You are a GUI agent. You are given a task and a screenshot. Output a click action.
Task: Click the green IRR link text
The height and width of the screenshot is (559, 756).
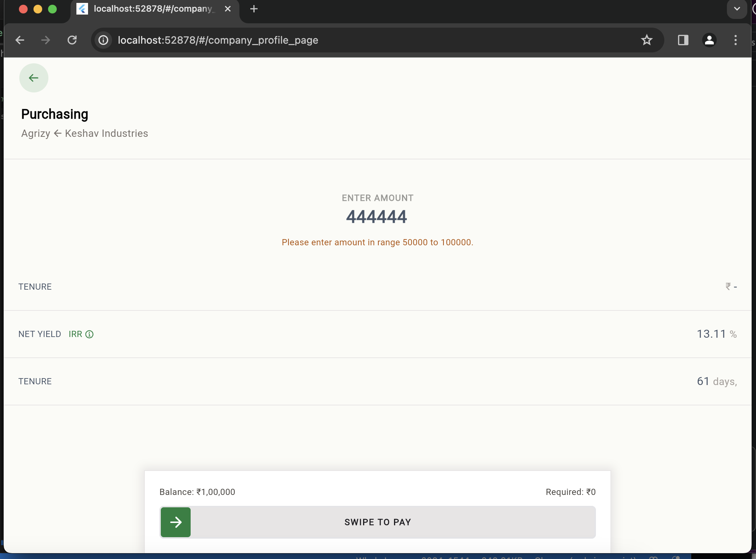(75, 334)
